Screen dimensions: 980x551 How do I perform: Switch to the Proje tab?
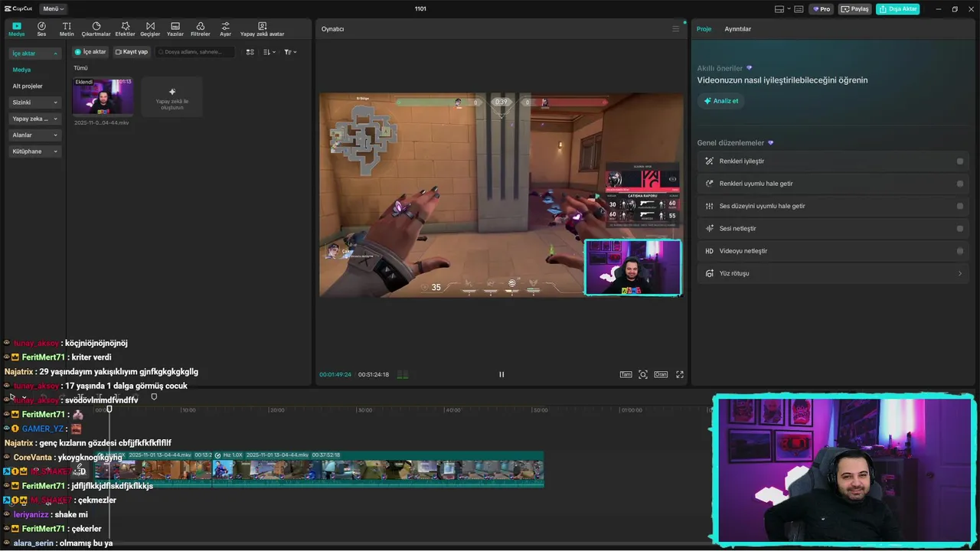[x=704, y=29]
